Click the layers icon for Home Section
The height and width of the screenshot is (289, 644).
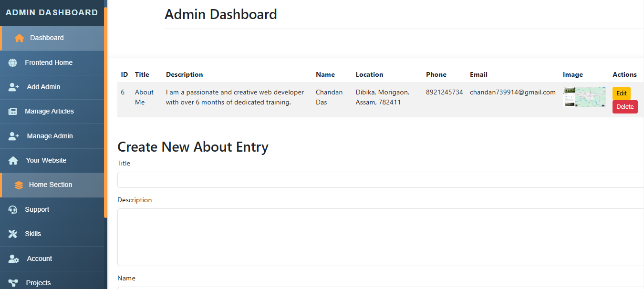tap(19, 185)
